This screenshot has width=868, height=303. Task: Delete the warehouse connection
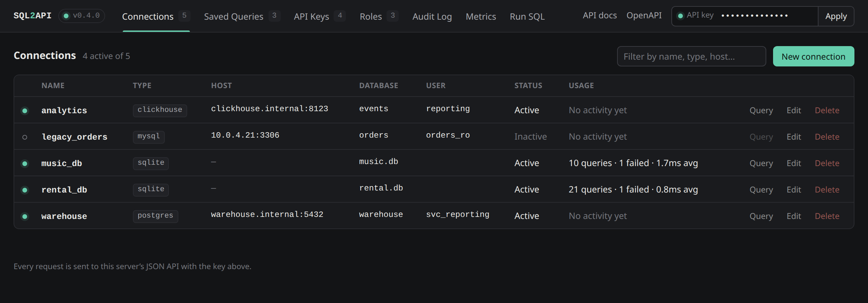click(827, 216)
